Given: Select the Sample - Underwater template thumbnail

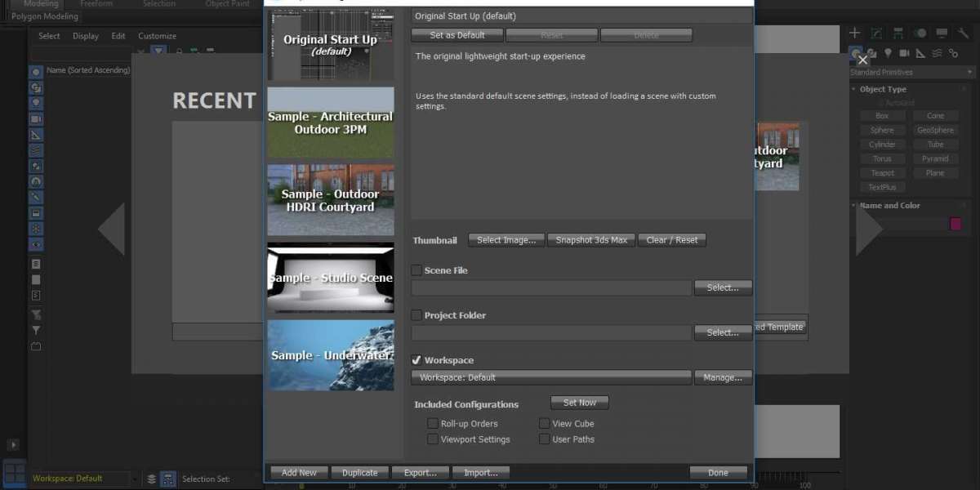Looking at the screenshot, I should 331,355.
